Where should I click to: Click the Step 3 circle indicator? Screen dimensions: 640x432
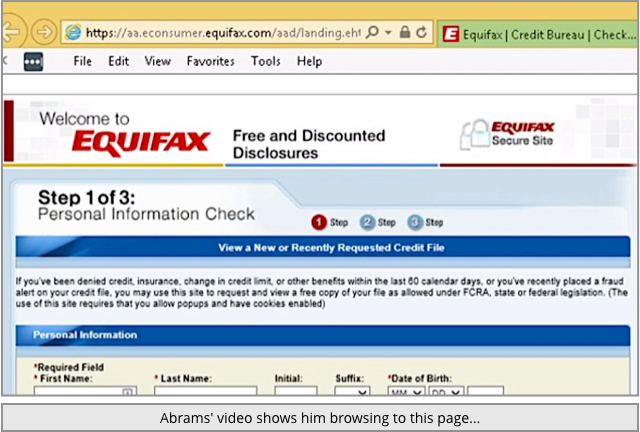[415, 223]
